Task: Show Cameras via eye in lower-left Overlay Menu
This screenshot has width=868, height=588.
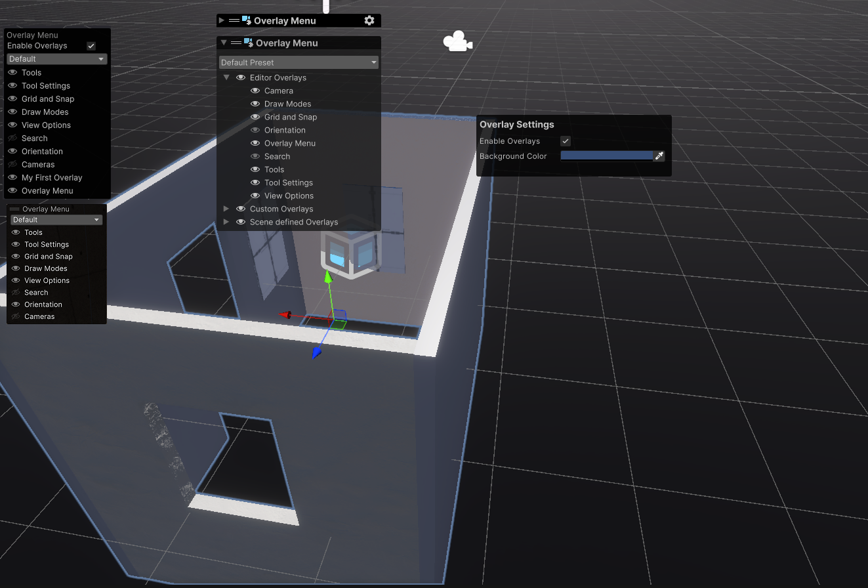Action: 16,316
